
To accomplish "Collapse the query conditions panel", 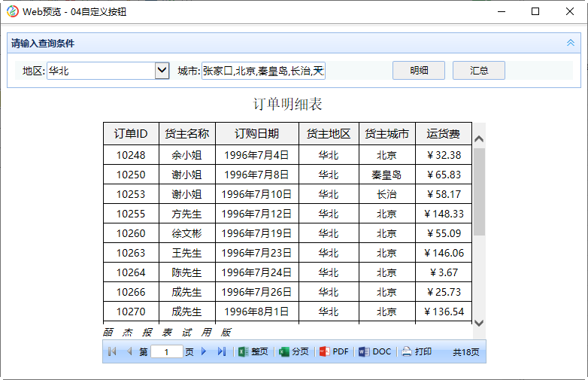I will [x=570, y=44].
